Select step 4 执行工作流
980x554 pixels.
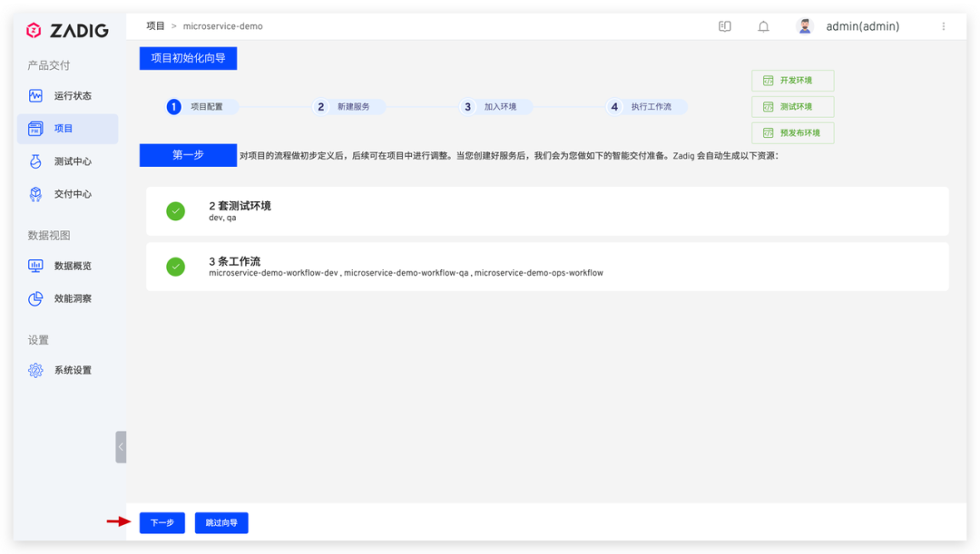(x=646, y=107)
